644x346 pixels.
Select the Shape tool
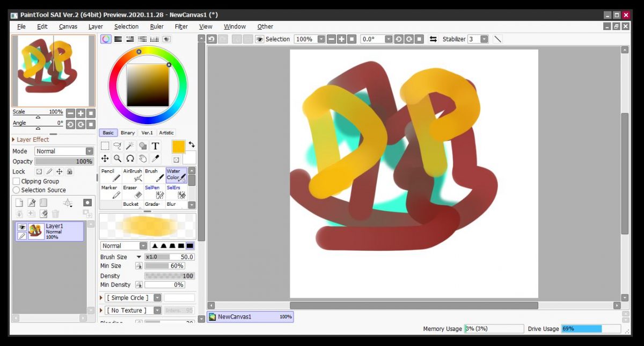tap(143, 146)
